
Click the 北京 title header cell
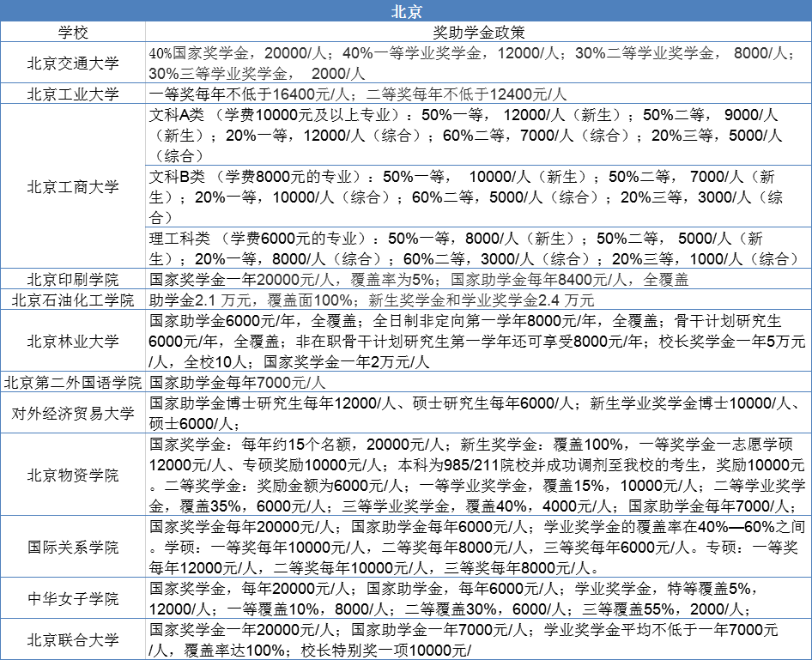coord(406,10)
